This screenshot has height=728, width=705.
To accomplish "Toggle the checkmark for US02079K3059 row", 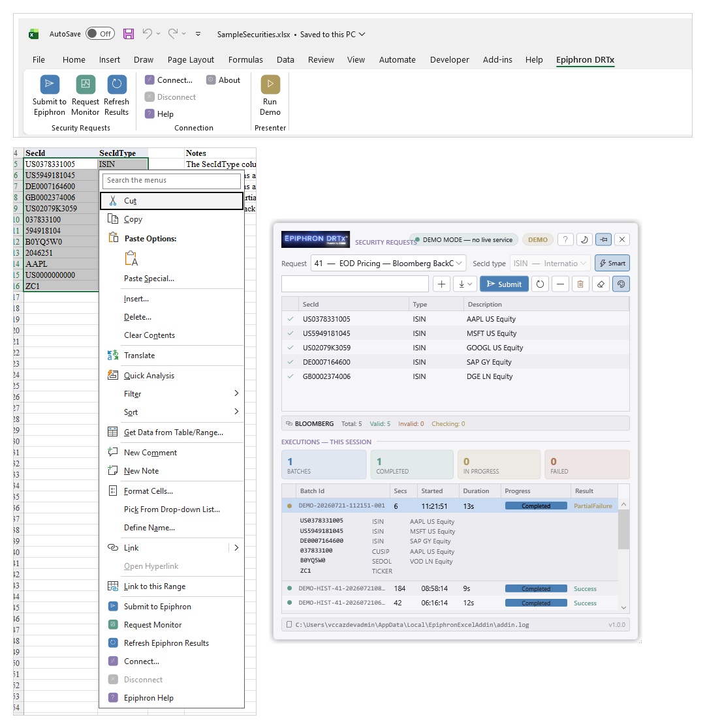I will point(290,348).
